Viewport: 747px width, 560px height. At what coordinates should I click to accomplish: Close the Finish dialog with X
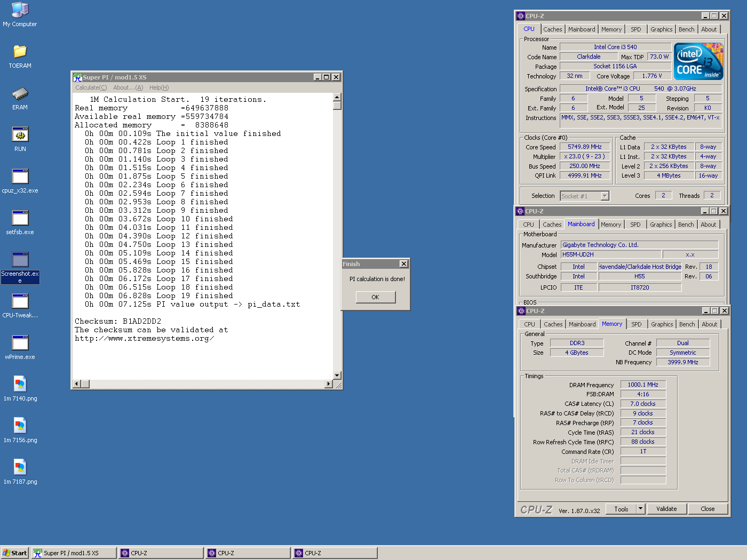(404, 264)
